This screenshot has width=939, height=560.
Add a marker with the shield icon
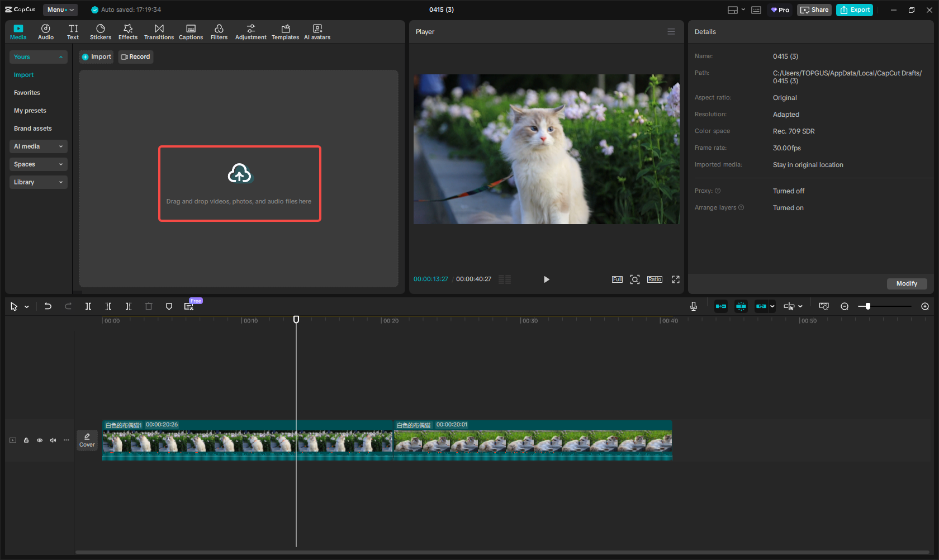(169, 306)
